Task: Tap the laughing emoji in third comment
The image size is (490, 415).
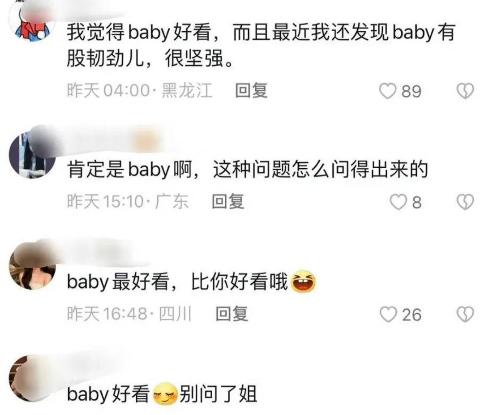Action: click(x=303, y=281)
